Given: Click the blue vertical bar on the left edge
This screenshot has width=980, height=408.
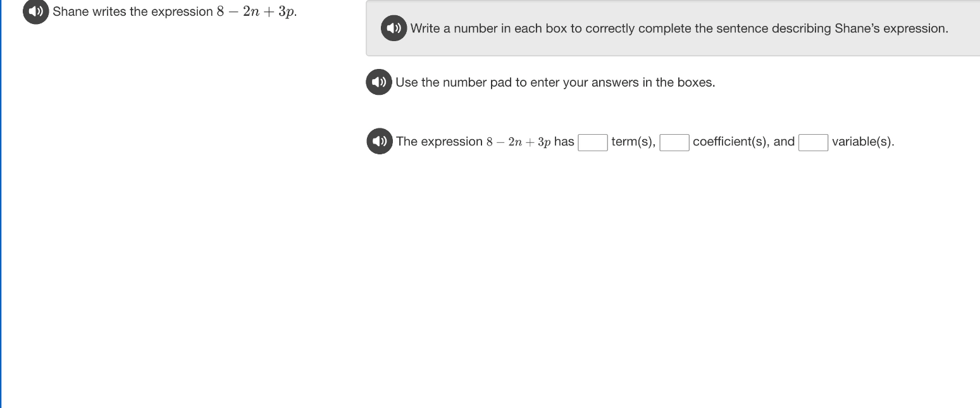Looking at the screenshot, I should pos(1,204).
